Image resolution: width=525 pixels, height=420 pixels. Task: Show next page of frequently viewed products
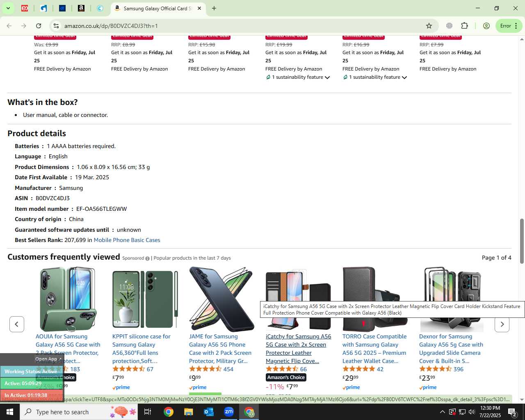pos(502,324)
